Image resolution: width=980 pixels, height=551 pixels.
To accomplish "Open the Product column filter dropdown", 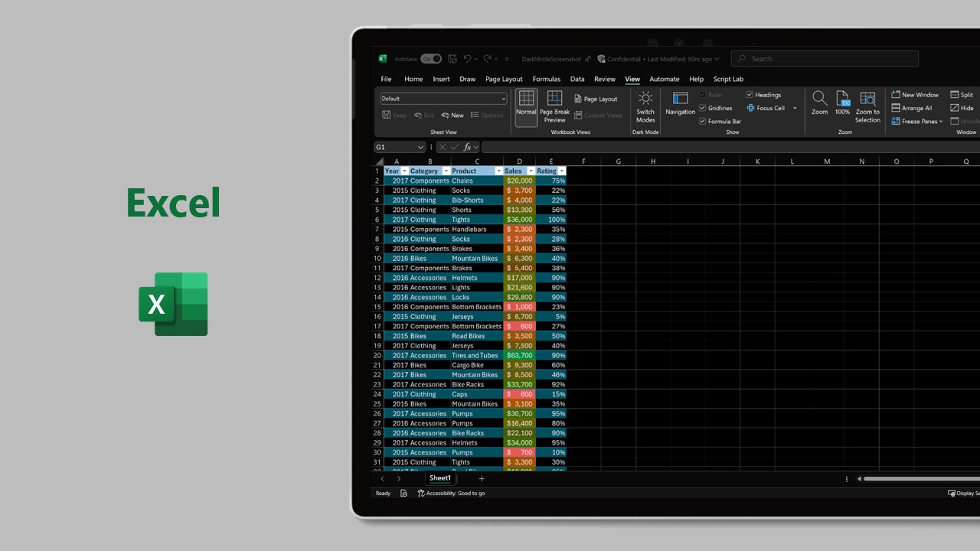I will pyautogui.click(x=498, y=171).
